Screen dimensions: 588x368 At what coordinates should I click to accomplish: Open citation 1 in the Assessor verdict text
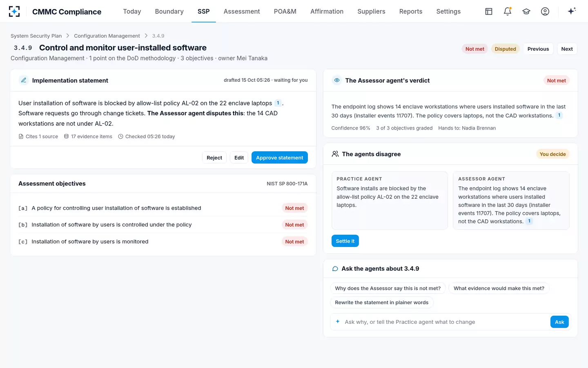tap(559, 115)
